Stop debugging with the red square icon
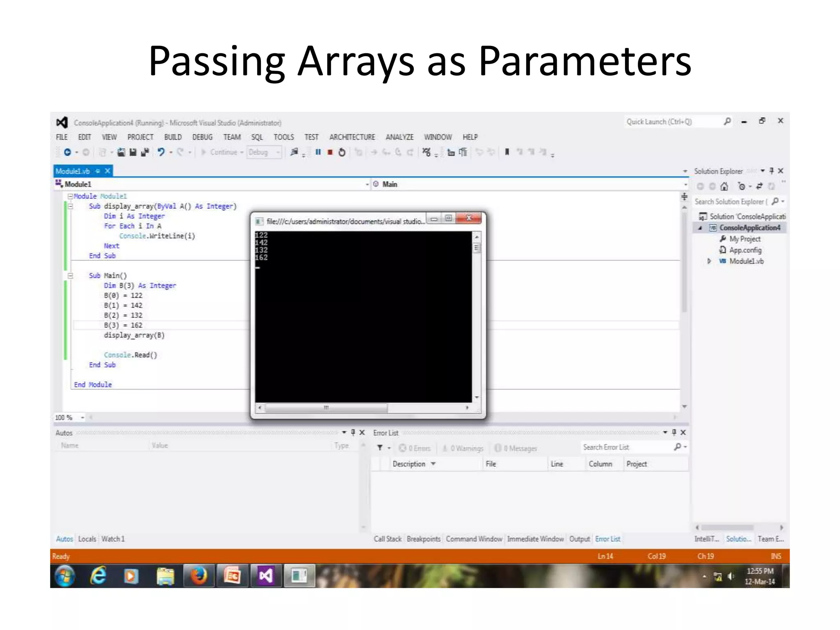 coord(330,152)
